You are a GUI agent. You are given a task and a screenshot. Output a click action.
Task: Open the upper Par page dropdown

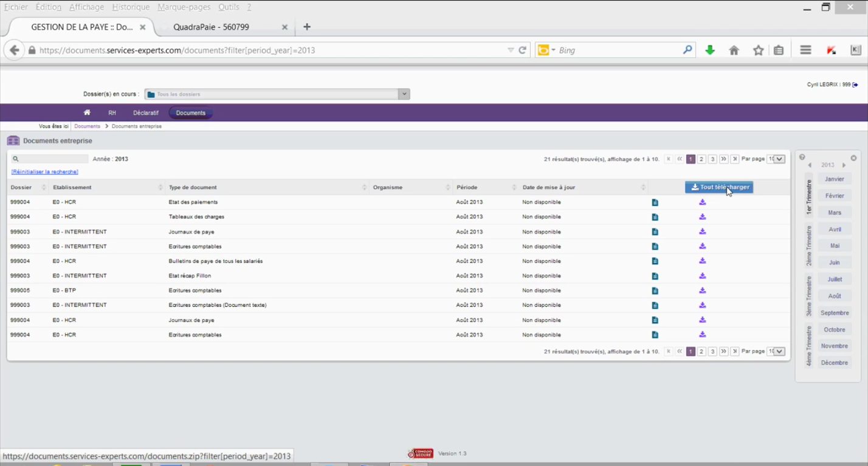point(776,159)
